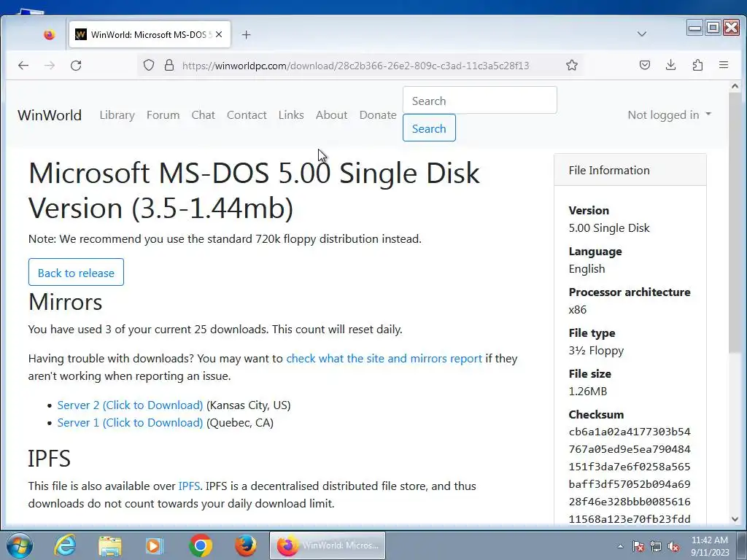
Task: Go back to the previous page
Action: pyautogui.click(x=23, y=65)
